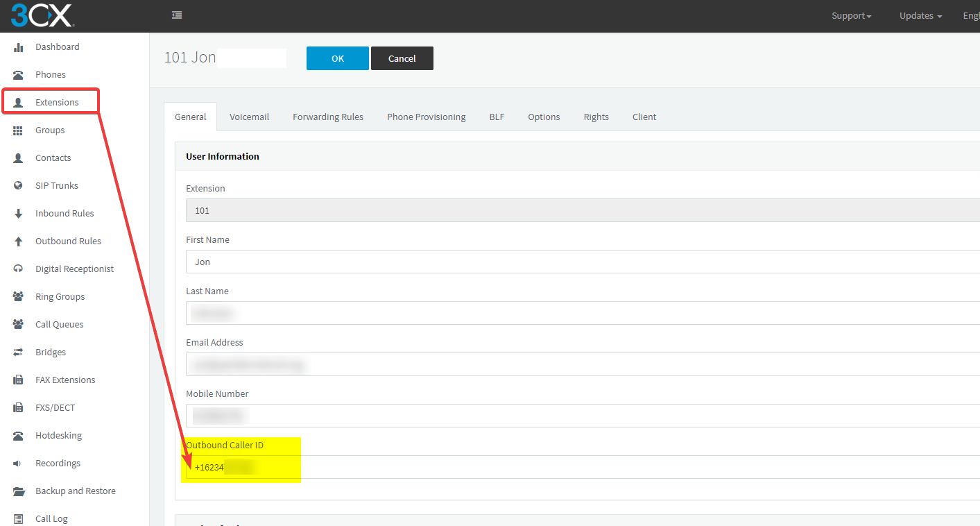The width and height of the screenshot is (980, 526).
Task: Open Recordings speaker icon
Action: 17,464
